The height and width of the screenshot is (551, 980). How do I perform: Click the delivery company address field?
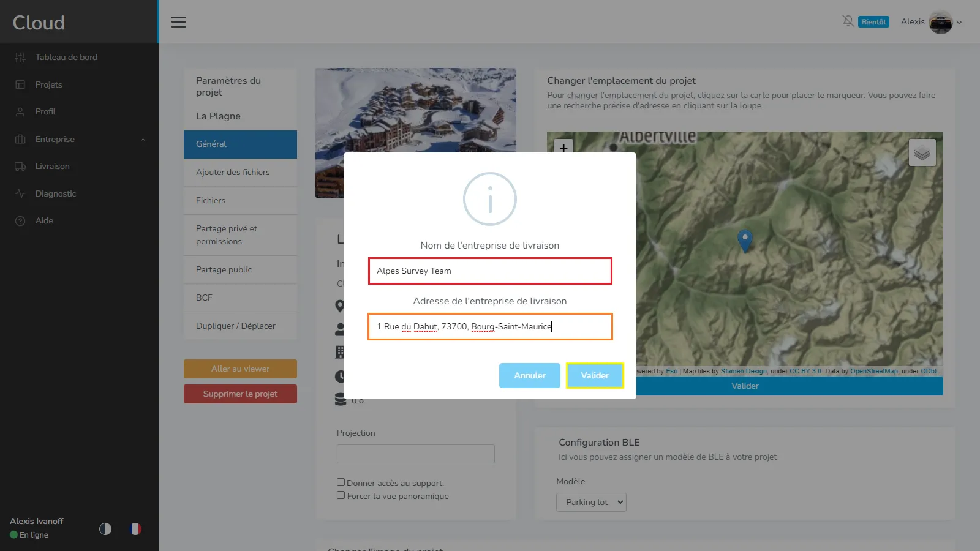490,326
